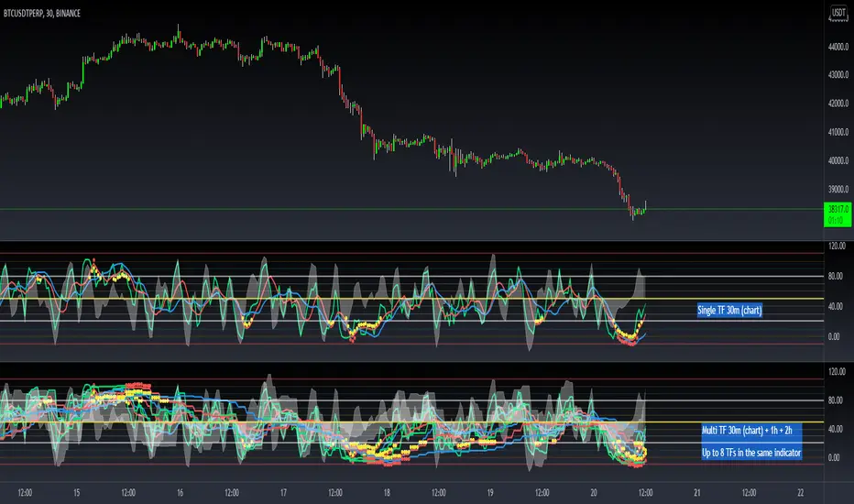Viewport: 854px width, 504px height.
Task: Click date 15 on the time axis
Action: [76, 493]
